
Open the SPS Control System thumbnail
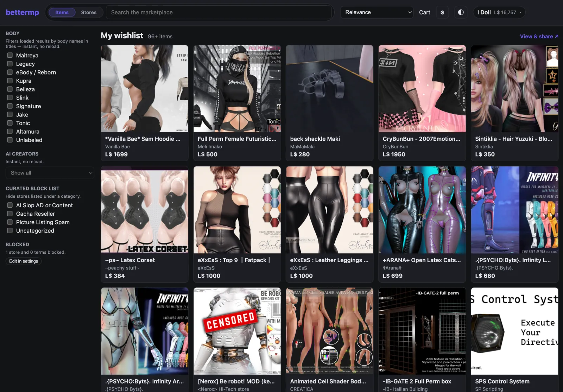tap(515, 331)
